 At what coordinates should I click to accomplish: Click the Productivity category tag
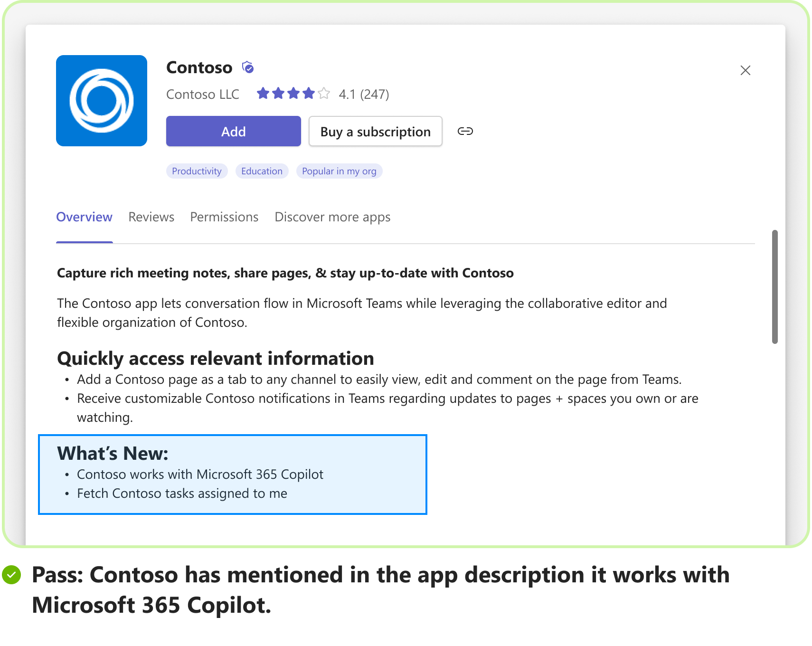point(197,171)
